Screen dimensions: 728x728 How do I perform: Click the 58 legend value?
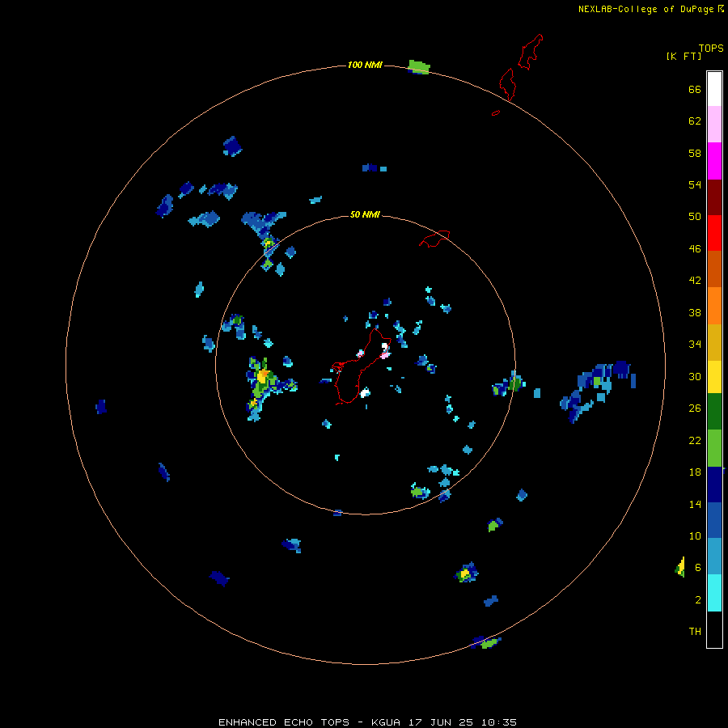[695, 153]
